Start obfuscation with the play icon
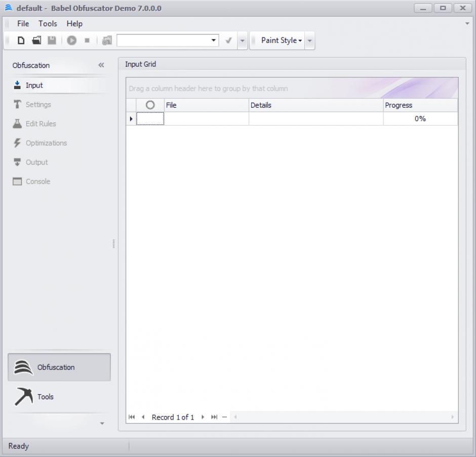This screenshot has width=476, height=457. [x=71, y=40]
